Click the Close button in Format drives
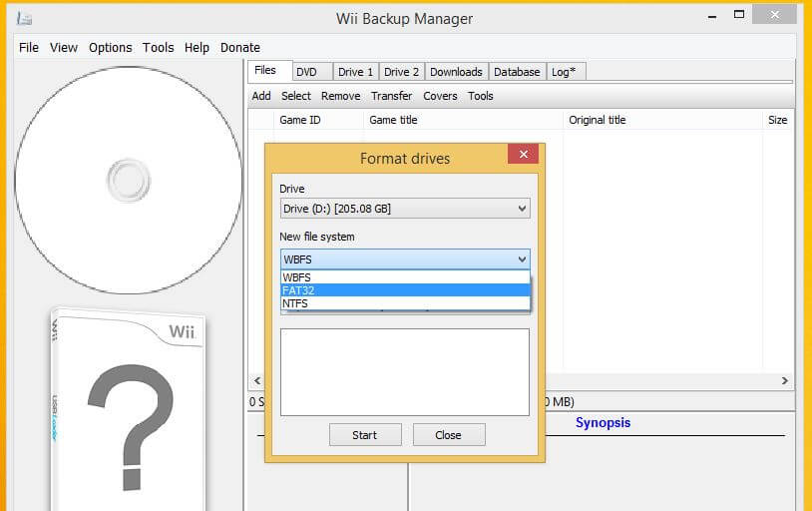Image resolution: width=812 pixels, height=511 pixels. pyautogui.click(x=449, y=435)
